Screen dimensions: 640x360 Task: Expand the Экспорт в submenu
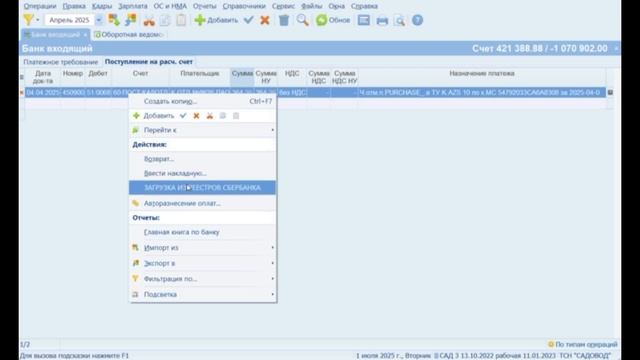pos(202,263)
